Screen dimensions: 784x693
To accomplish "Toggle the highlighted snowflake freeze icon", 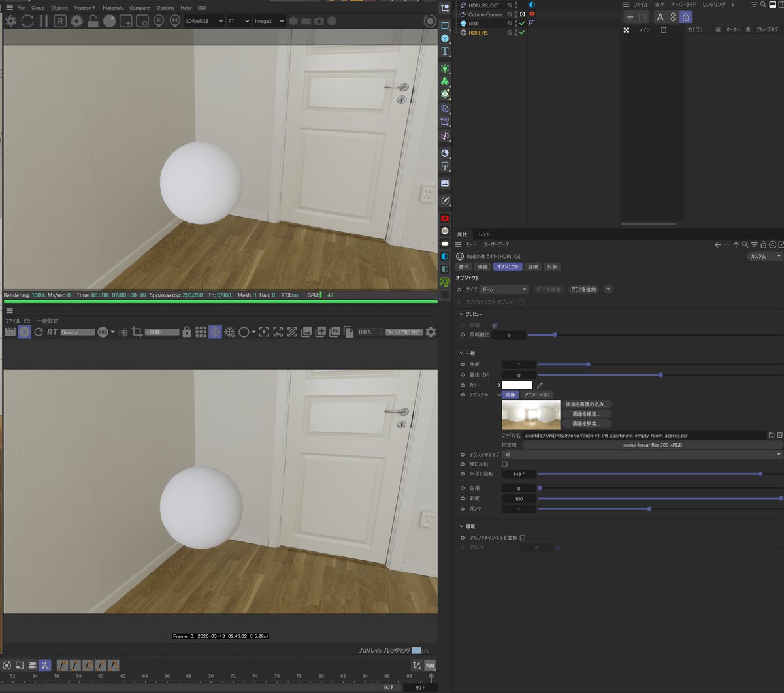I will pyautogui.click(x=215, y=332).
